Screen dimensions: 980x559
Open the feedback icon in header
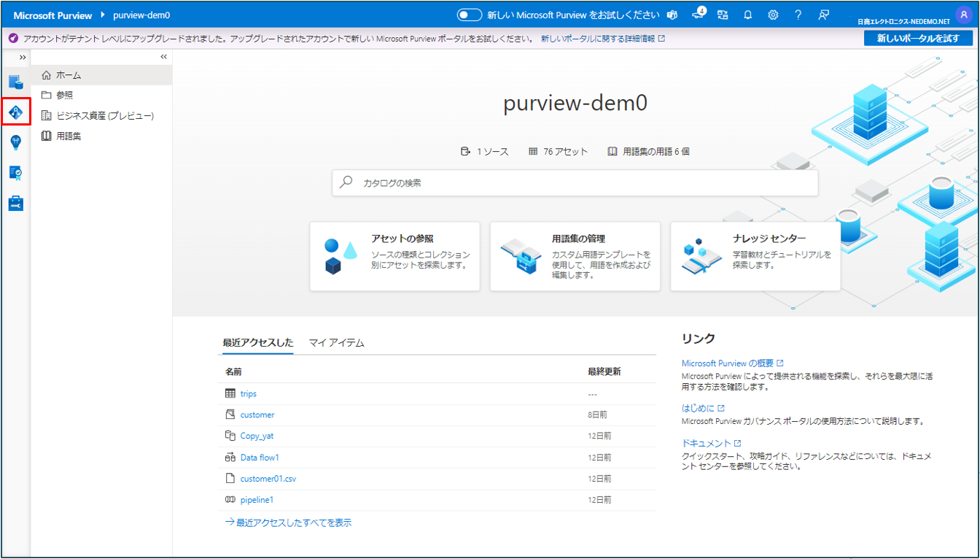click(824, 15)
